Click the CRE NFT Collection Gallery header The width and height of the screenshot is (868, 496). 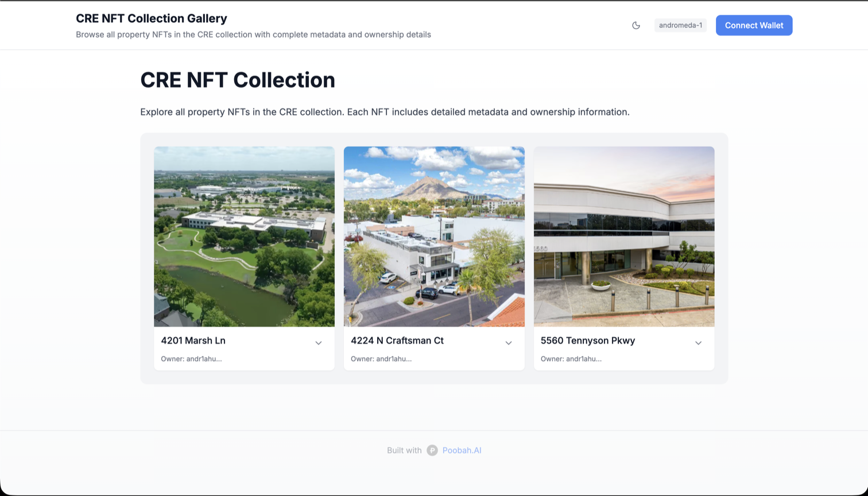pyautogui.click(x=152, y=18)
